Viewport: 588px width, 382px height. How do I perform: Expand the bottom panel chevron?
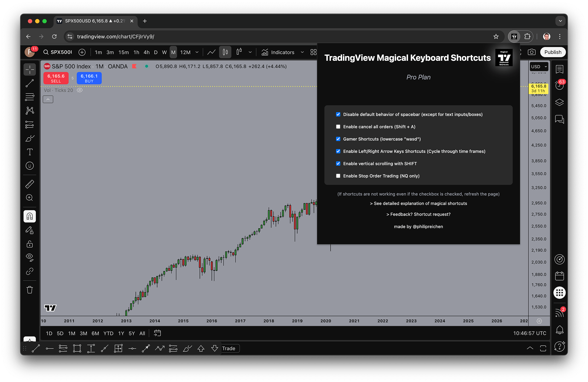point(530,348)
